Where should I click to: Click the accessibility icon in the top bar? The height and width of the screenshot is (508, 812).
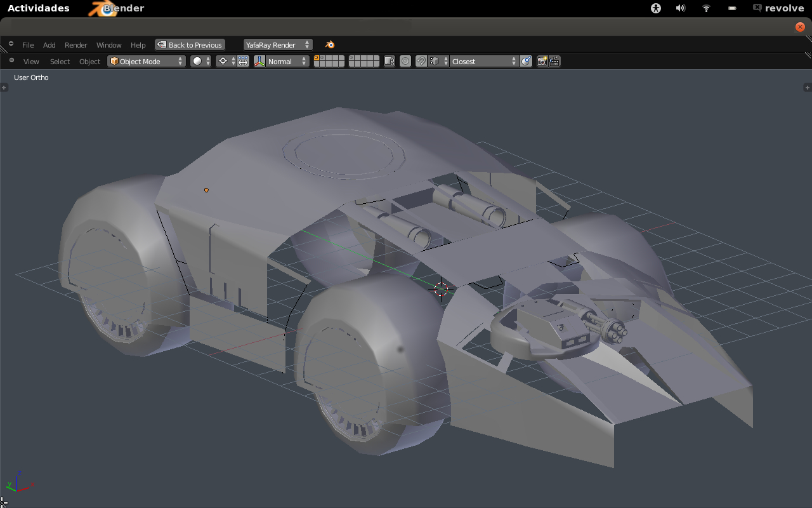656,8
